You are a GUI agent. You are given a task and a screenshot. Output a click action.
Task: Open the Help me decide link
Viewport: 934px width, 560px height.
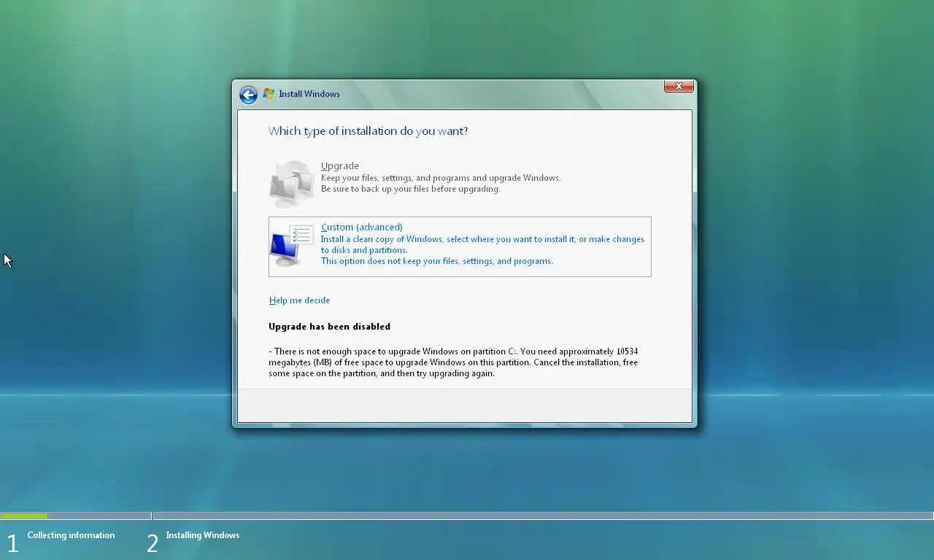pyautogui.click(x=299, y=300)
